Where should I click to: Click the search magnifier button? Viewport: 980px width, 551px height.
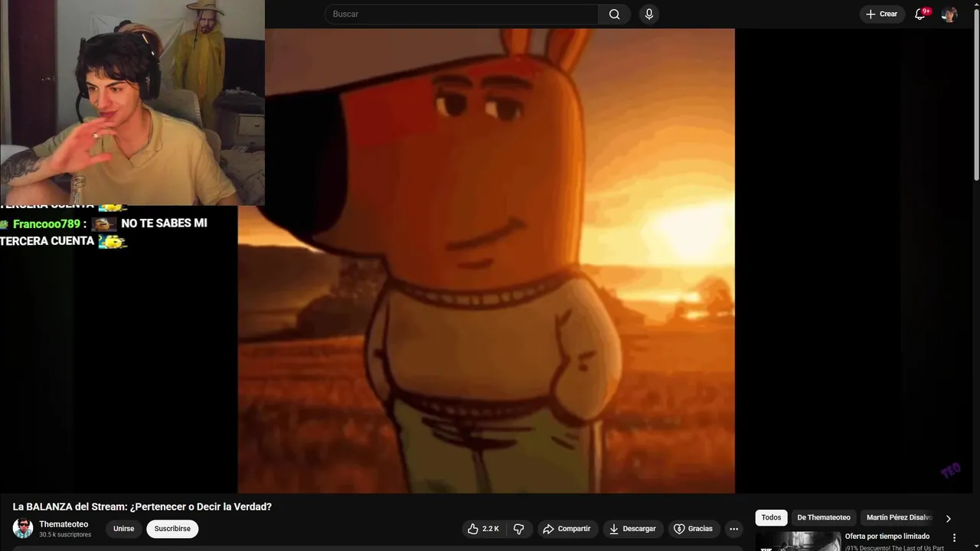tap(615, 14)
